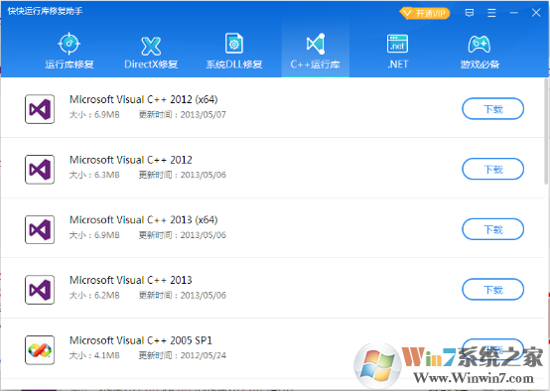Download Microsoft Visual C++ 2012 (x64)

[x=492, y=109]
